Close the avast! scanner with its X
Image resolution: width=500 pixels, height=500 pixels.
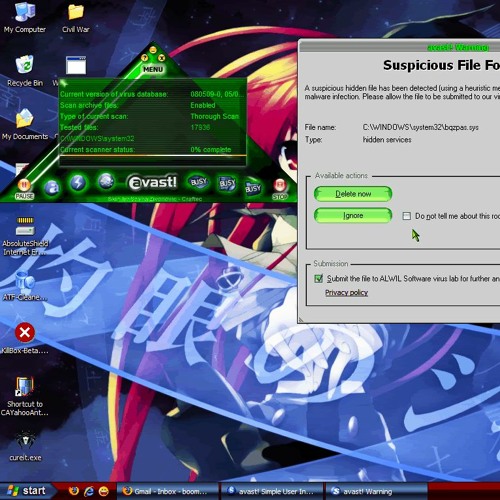(x=161, y=58)
